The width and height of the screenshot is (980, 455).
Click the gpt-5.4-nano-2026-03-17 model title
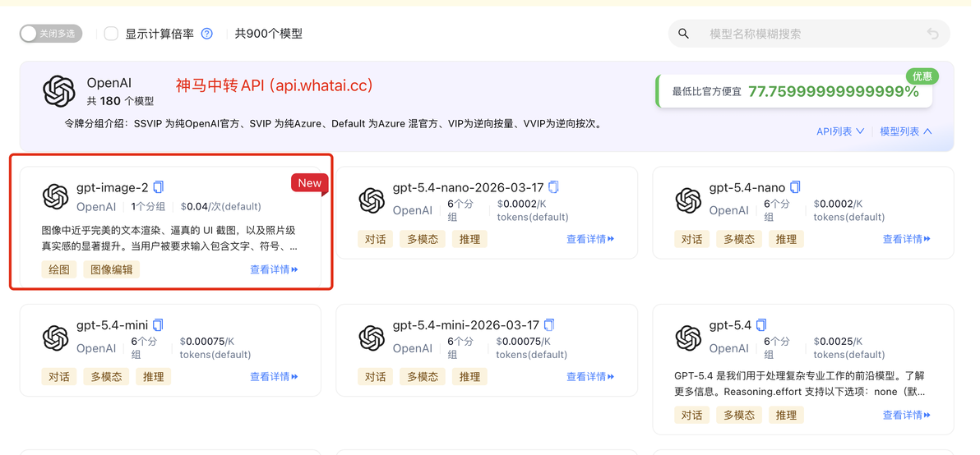click(x=468, y=187)
